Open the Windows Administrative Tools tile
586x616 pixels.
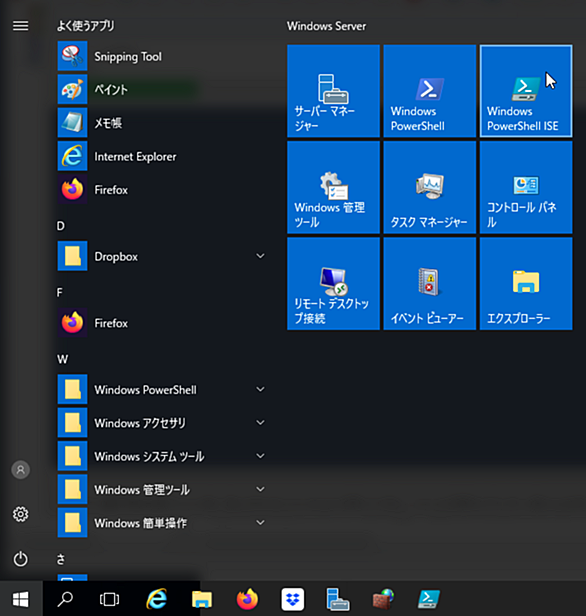pyautogui.click(x=333, y=187)
